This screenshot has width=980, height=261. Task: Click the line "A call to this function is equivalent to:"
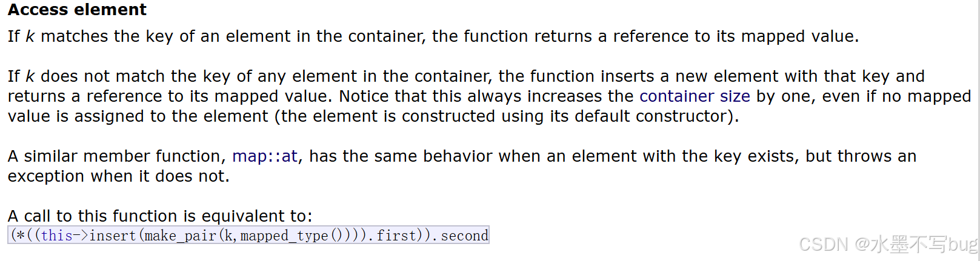[x=160, y=216]
